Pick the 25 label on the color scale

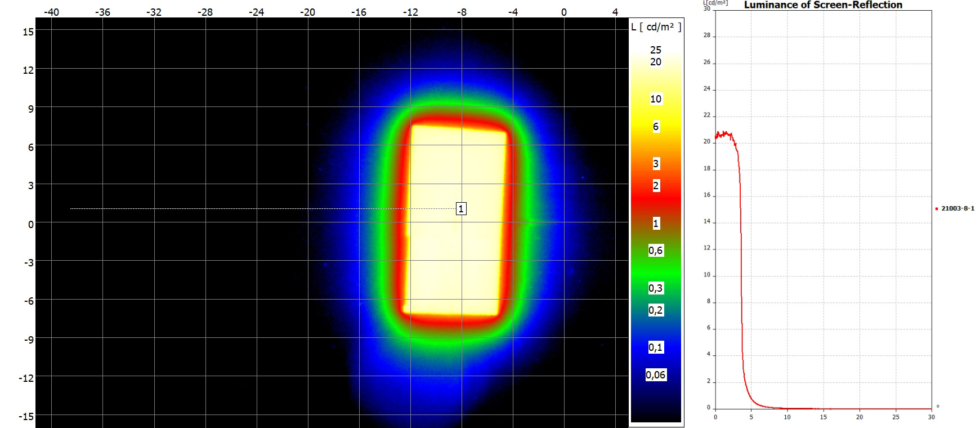coord(656,50)
